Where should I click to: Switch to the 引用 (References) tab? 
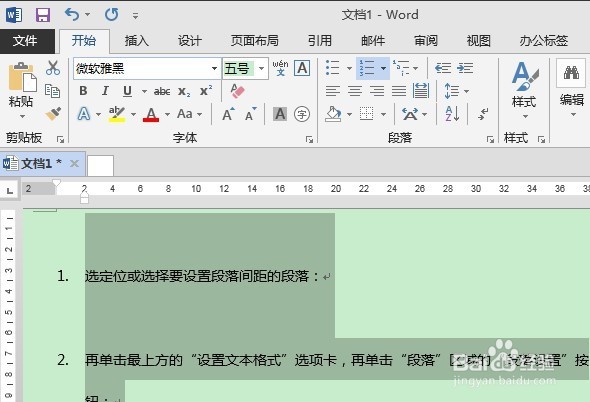[320, 41]
